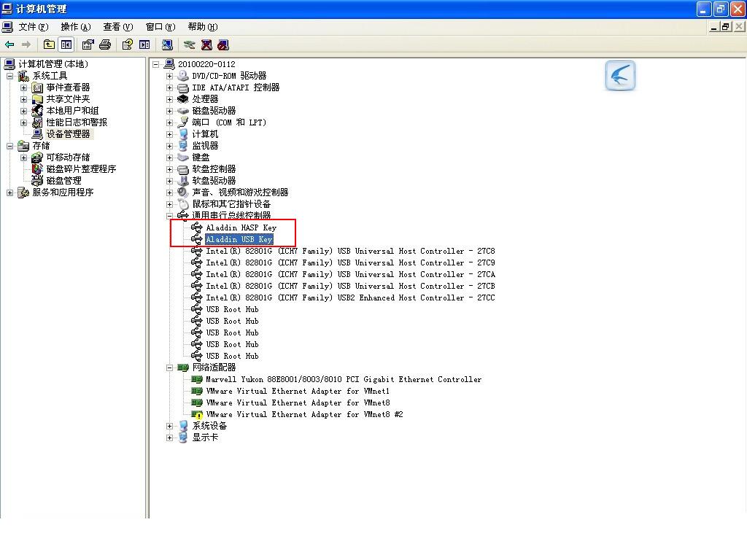The width and height of the screenshot is (747, 560).
Task: Click the 网络适配器 network card icon
Action: pos(183,367)
